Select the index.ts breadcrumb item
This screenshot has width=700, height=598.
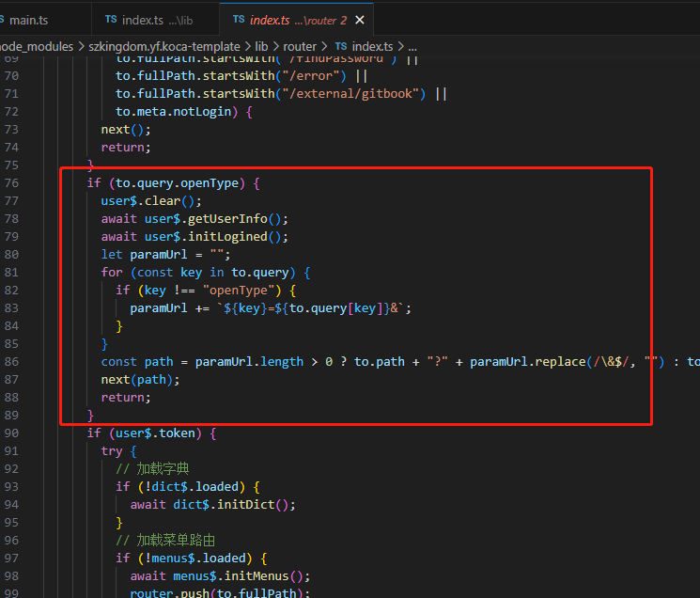372,46
